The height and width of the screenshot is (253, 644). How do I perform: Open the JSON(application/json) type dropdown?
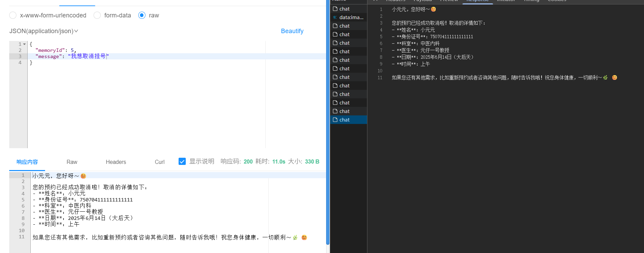click(x=44, y=31)
